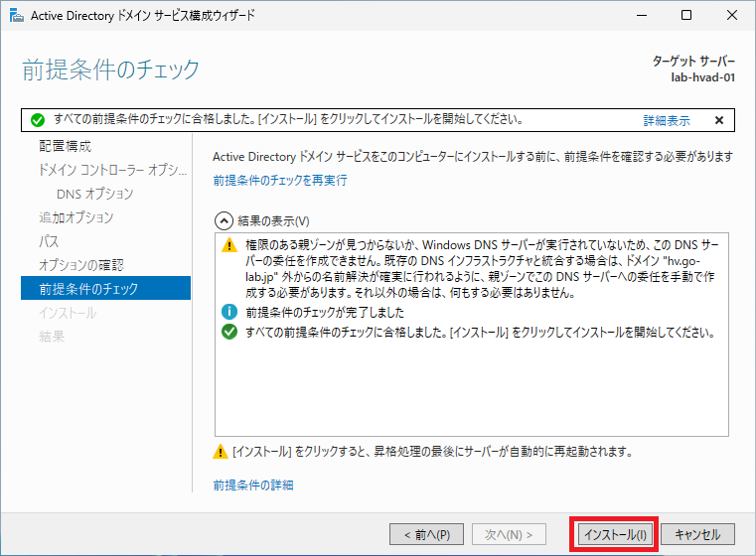Click the 前提条件のチェックが完了しました message
Screen dimensions: 756x556
pyautogui.click(x=325, y=312)
